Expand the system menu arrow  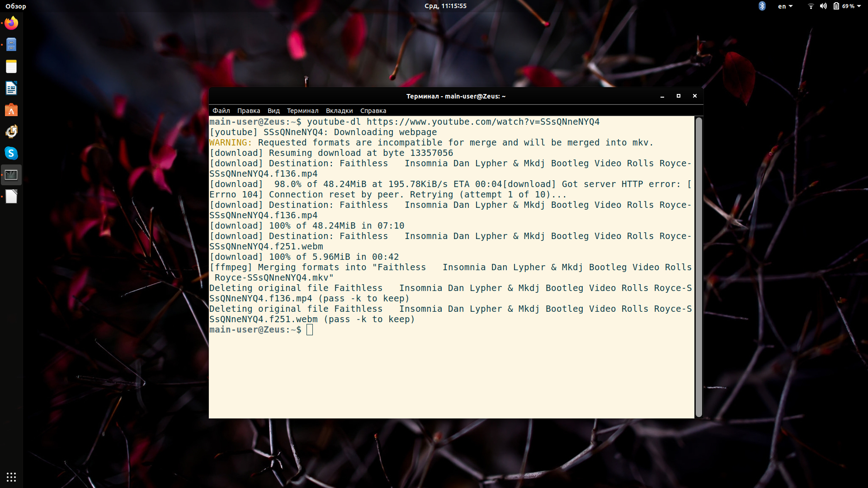coord(859,6)
